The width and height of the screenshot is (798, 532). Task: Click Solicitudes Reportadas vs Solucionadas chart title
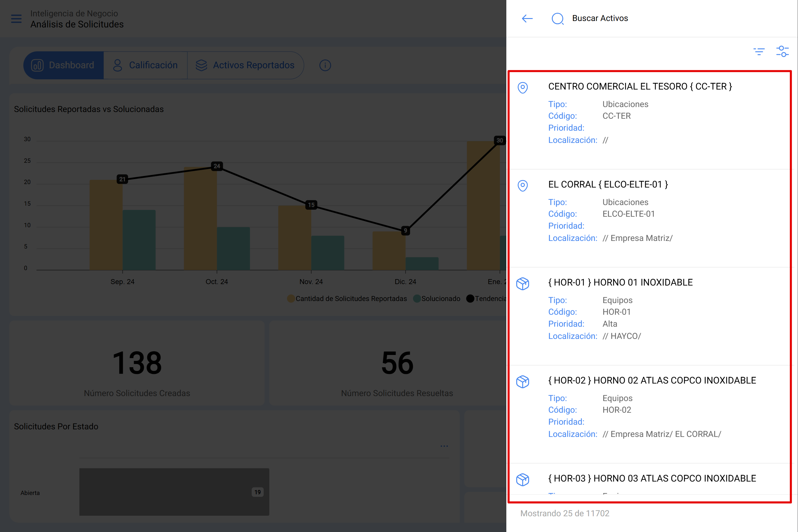coord(89,109)
